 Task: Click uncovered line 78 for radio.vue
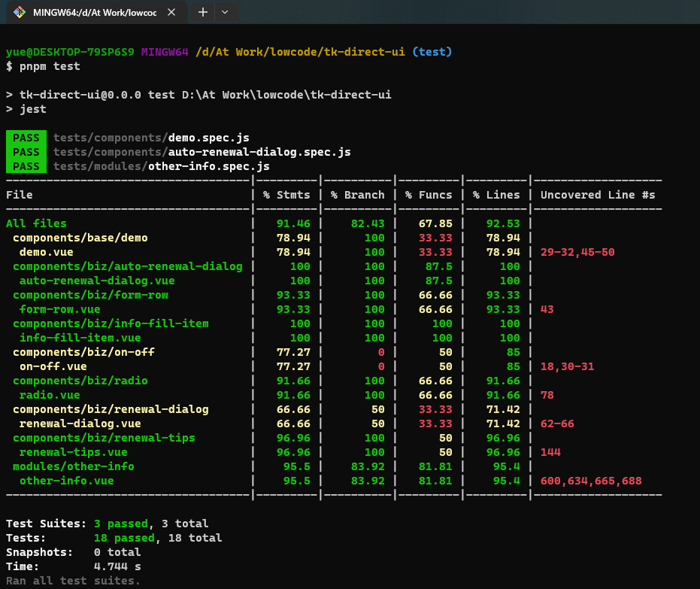[547, 395]
